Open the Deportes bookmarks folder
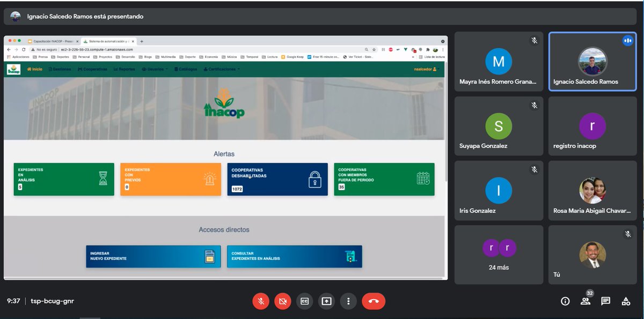Screen dimensions: 644x319 tap(61, 56)
